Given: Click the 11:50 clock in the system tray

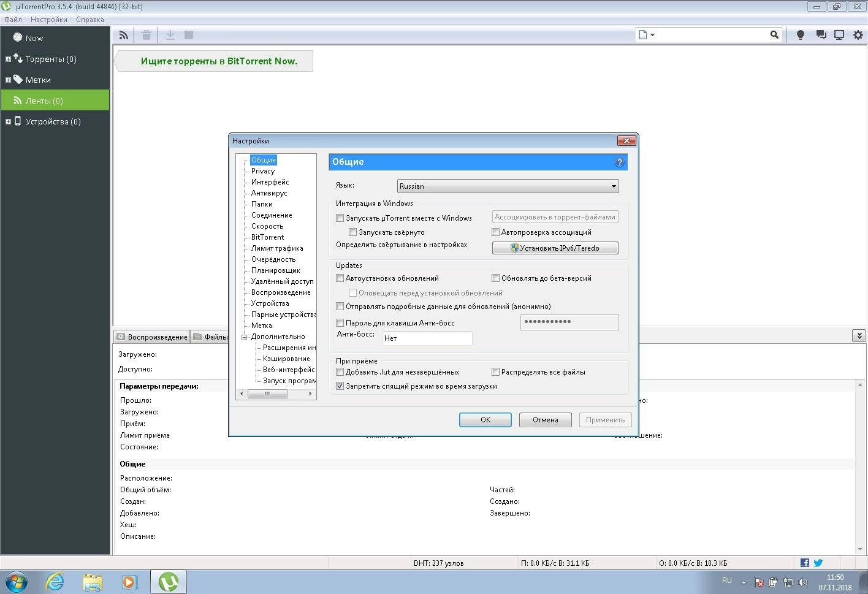Looking at the screenshot, I should click(x=835, y=577).
